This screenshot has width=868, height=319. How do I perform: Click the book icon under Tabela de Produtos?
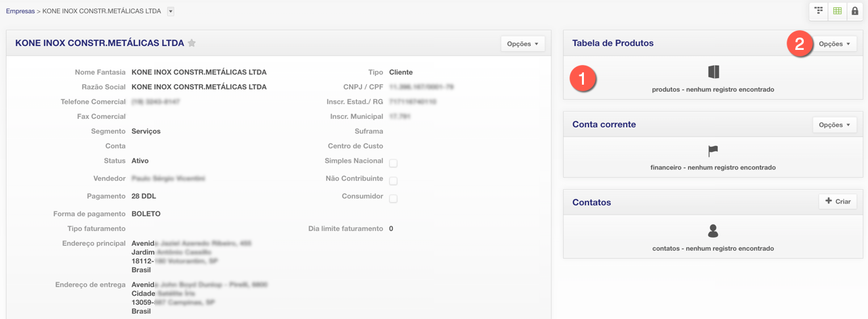pyautogui.click(x=713, y=72)
